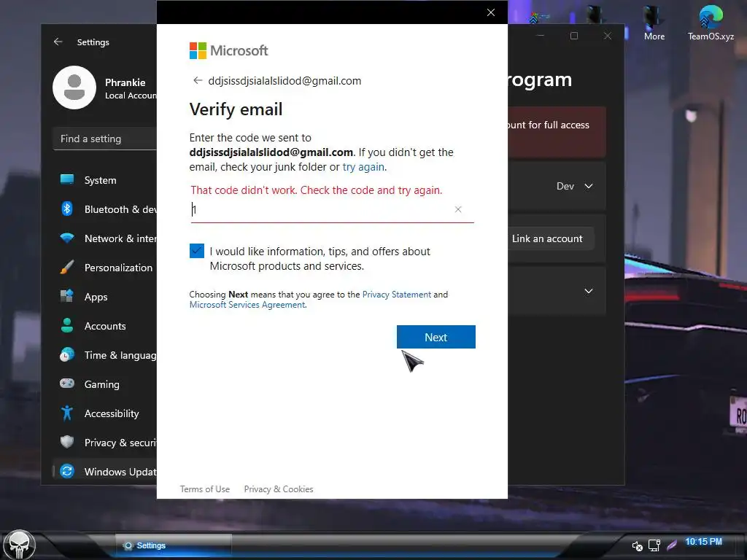Click the 10:15 PM taskbar clock
The width and height of the screenshot is (747, 560).
pos(703,542)
